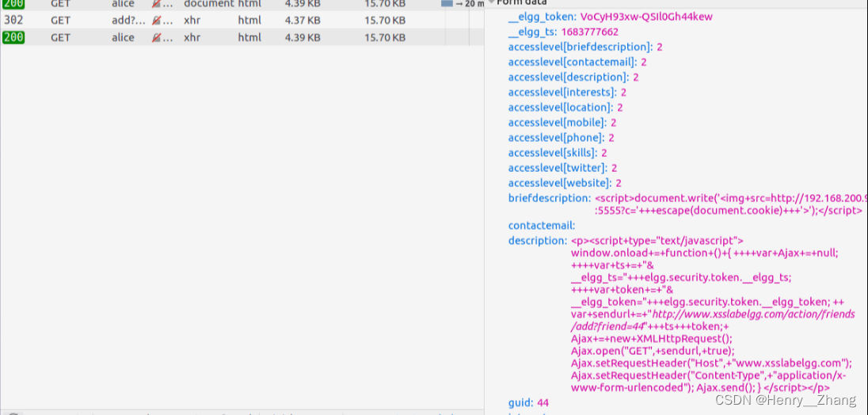Click the accesslevel[twitter] parameter
The width and height of the screenshot is (868, 415).
coord(558,168)
